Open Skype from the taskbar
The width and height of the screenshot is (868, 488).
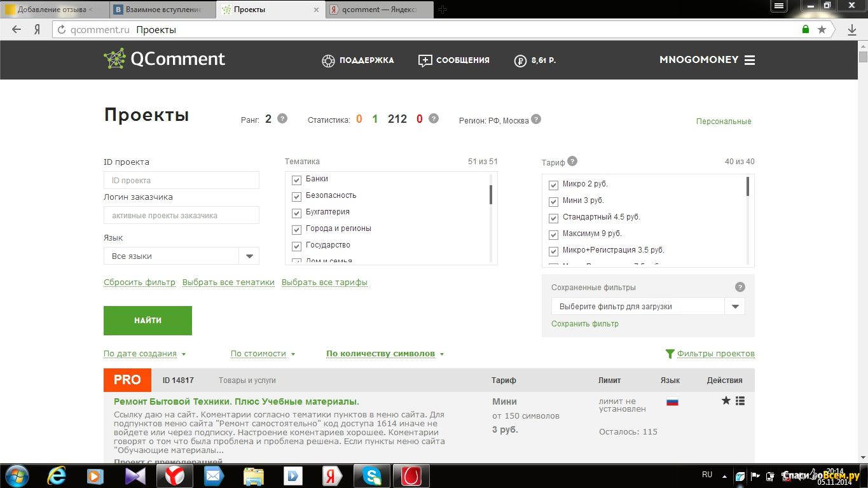point(372,475)
